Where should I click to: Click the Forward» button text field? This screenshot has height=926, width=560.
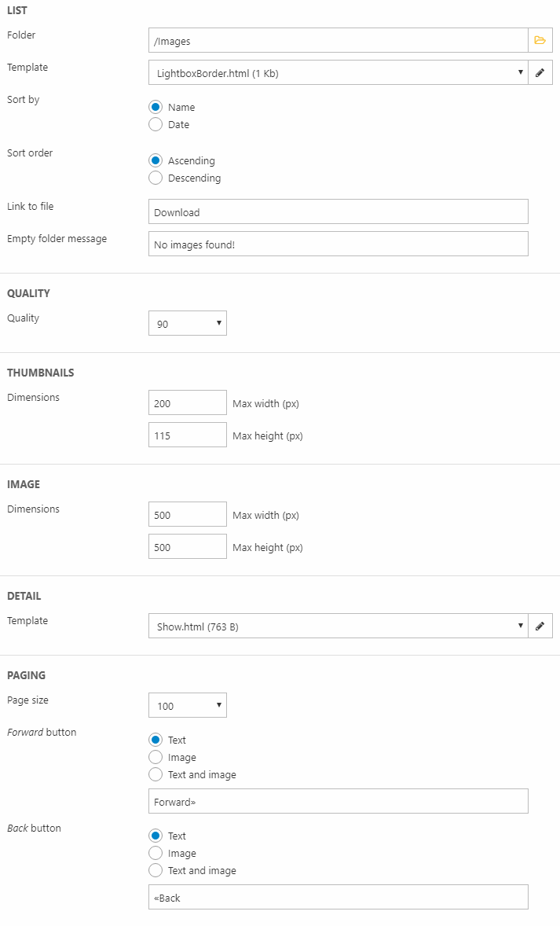coord(338,802)
